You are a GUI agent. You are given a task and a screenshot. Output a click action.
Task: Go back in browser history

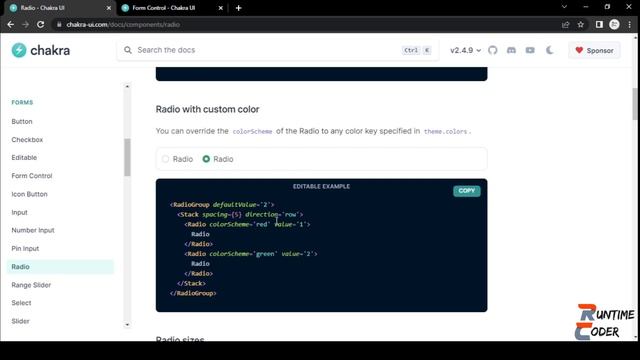tap(11, 24)
